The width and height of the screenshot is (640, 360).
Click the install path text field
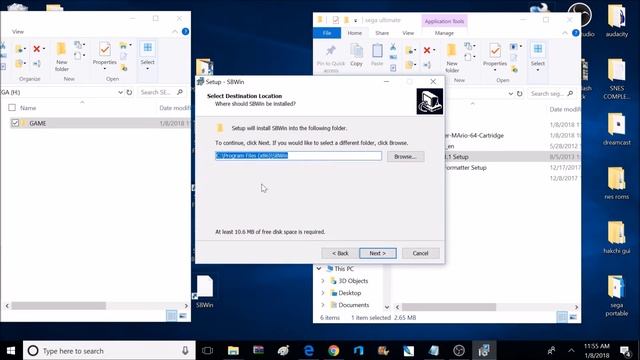point(298,156)
